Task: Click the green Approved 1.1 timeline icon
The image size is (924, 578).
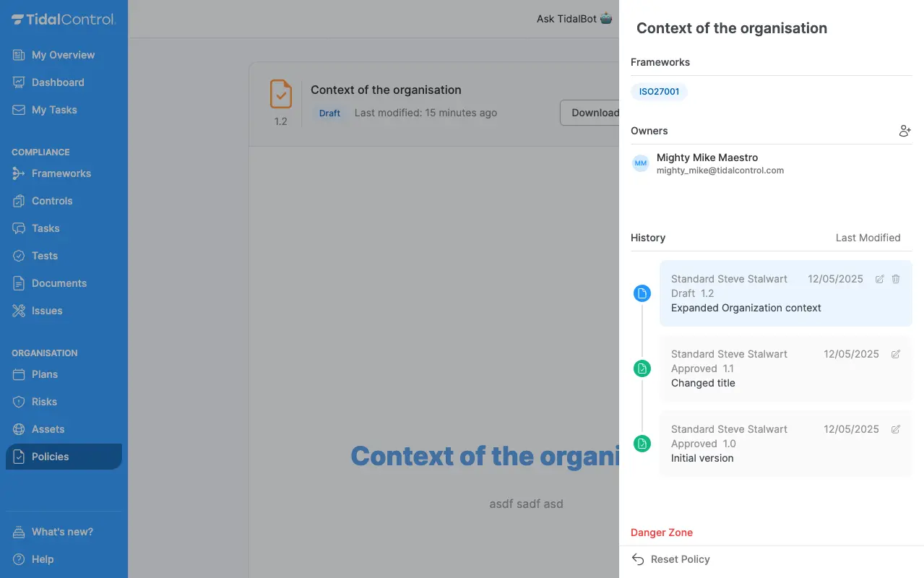Action: point(642,368)
